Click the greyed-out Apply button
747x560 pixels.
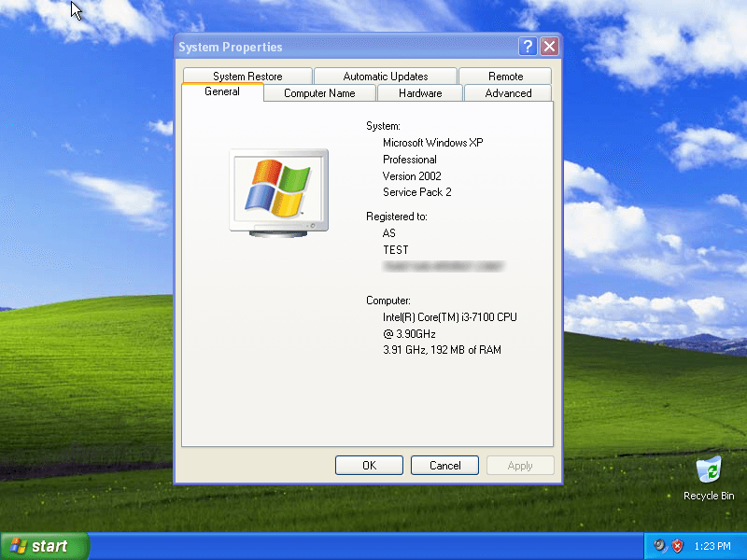pyautogui.click(x=520, y=465)
